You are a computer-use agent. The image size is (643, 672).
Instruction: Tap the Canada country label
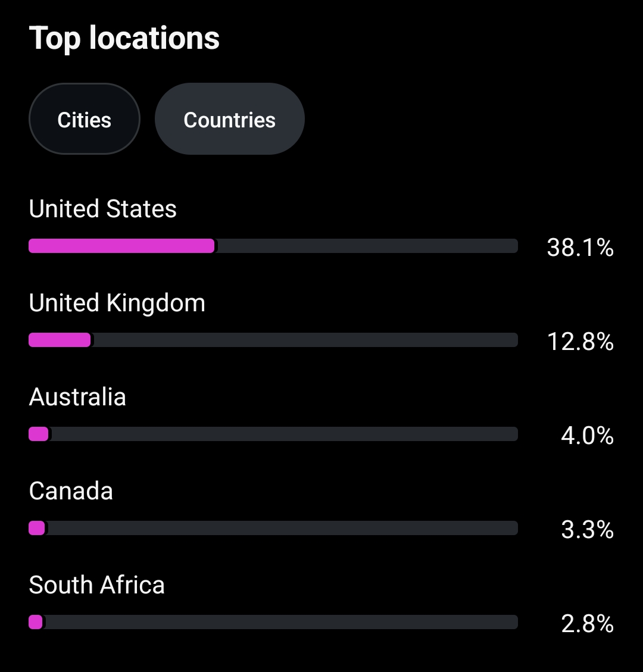click(71, 492)
